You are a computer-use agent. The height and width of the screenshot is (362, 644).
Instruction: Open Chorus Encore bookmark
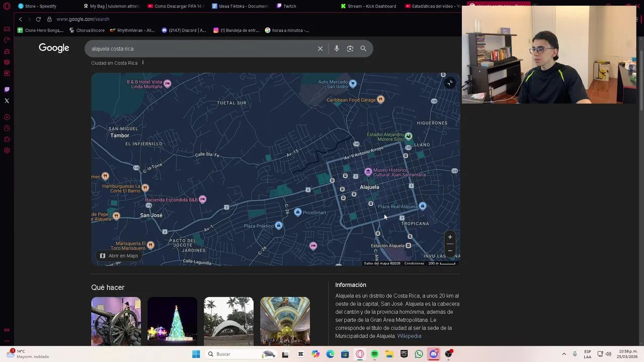click(x=87, y=30)
